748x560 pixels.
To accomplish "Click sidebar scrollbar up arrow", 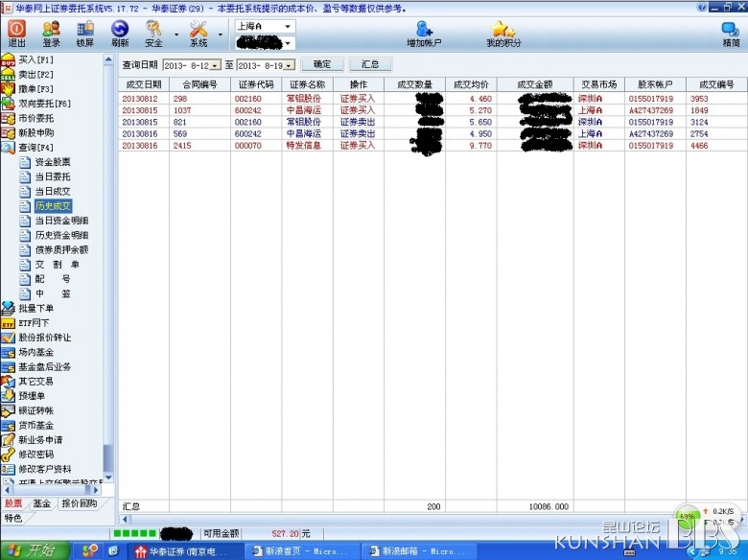I will coord(108,59).
